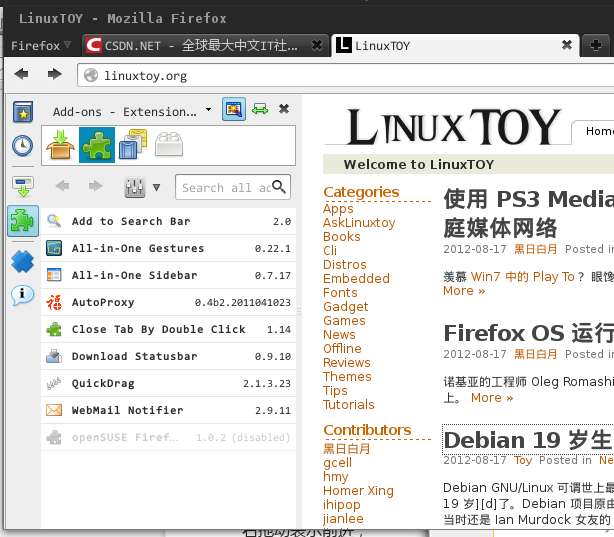The image size is (614, 537).
Task: Open the History clock icon in the sidebar
Action: pyautogui.click(x=23, y=146)
